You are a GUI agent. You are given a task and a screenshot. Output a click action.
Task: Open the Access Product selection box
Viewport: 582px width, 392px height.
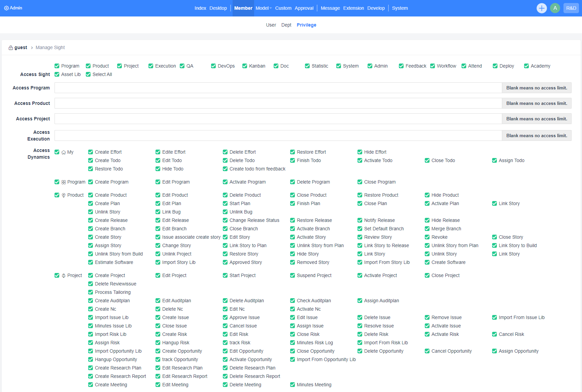point(278,104)
